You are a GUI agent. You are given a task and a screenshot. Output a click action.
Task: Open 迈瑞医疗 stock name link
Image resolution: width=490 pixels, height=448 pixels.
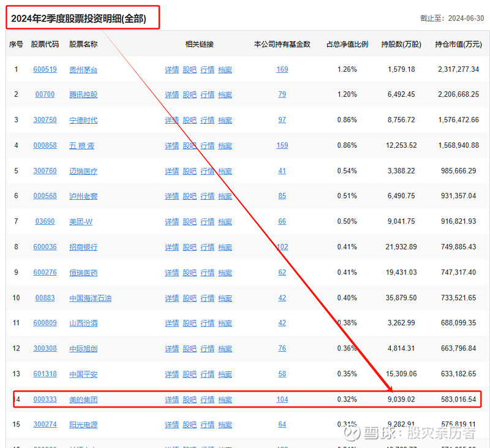(83, 172)
